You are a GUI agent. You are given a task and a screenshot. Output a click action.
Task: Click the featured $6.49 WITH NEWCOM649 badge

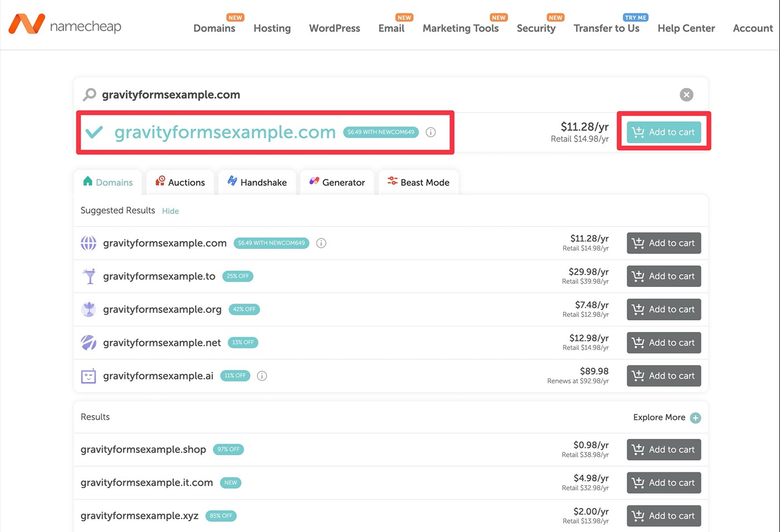pyautogui.click(x=381, y=132)
